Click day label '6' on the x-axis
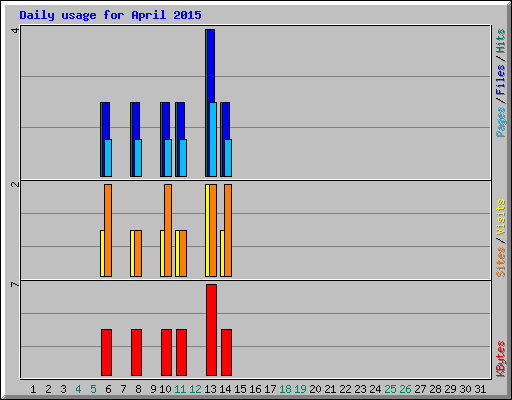The image size is (512, 400). tap(108, 389)
